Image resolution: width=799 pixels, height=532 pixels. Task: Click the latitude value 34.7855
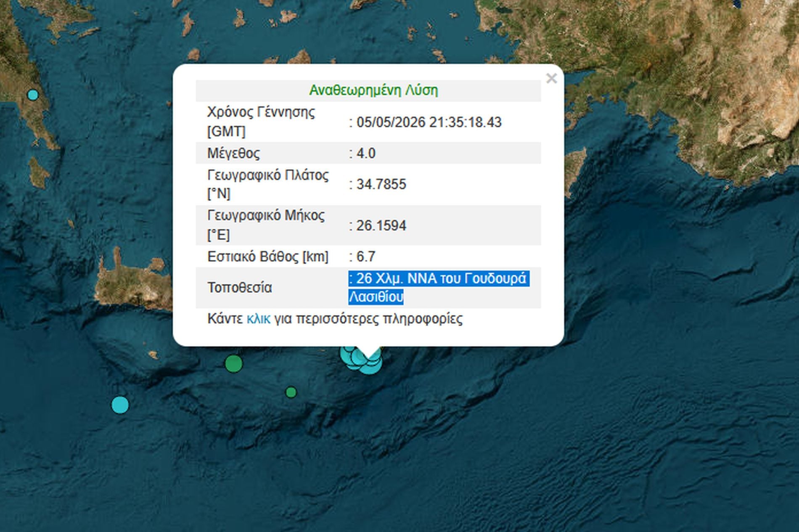tap(381, 184)
